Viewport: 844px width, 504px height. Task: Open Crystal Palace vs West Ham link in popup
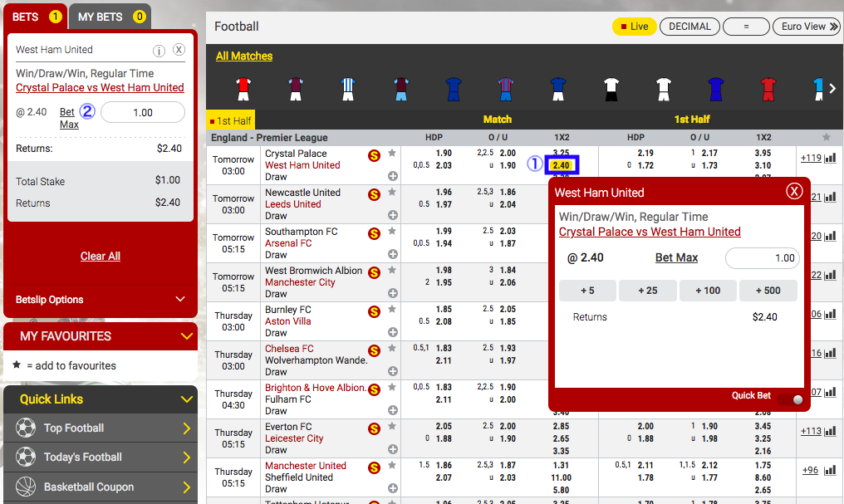point(650,232)
